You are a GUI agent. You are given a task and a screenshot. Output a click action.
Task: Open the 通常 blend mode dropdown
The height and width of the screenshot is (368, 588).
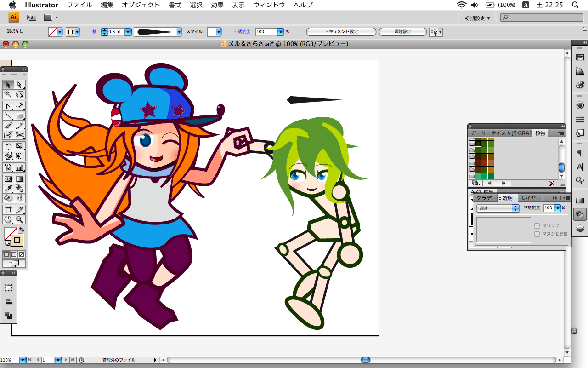pyautogui.click(x=498, y=208)
